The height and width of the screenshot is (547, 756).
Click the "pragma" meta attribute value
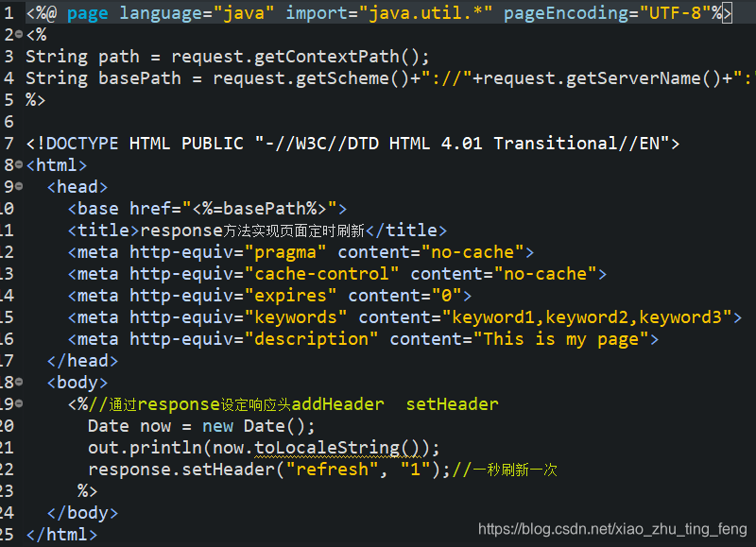coord(285,252)
